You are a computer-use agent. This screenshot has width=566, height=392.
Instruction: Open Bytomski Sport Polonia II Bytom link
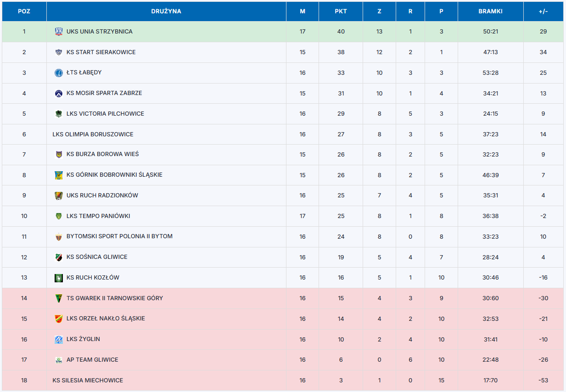click(x=119, y=236)
